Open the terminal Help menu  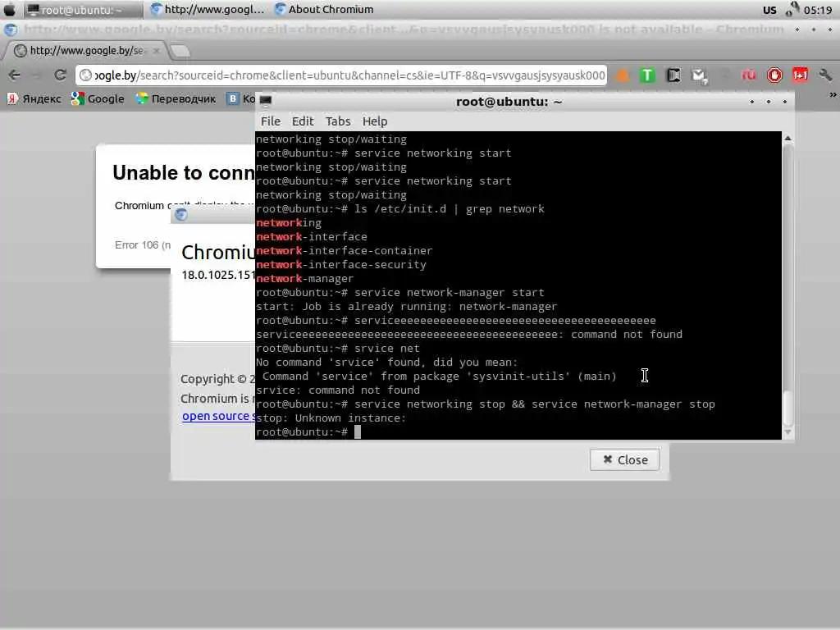coord(374,121)
